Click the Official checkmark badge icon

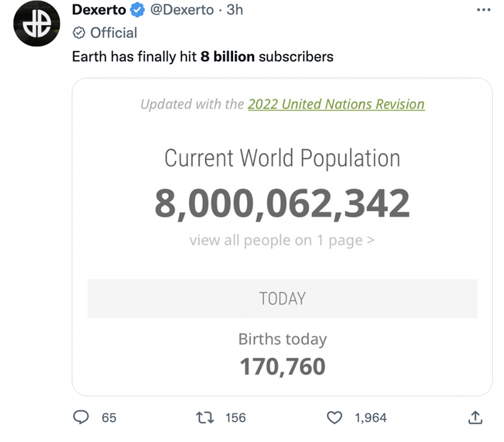pos(79,32)
